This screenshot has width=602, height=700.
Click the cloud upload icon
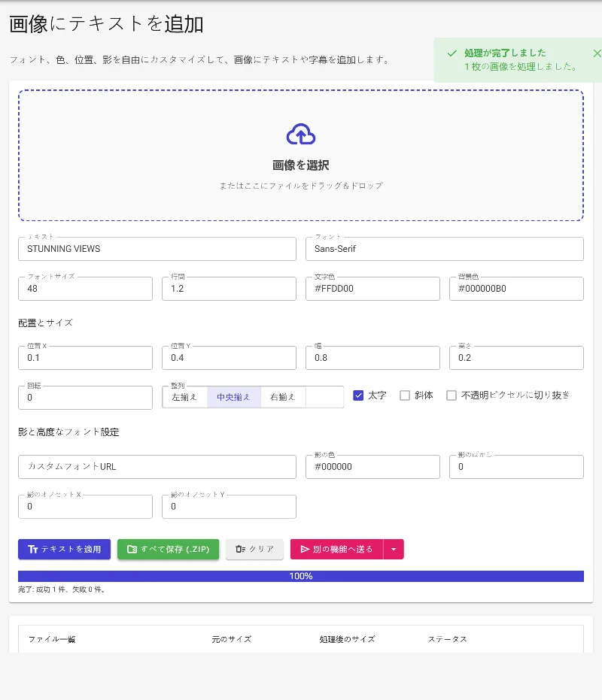point(301,134)
